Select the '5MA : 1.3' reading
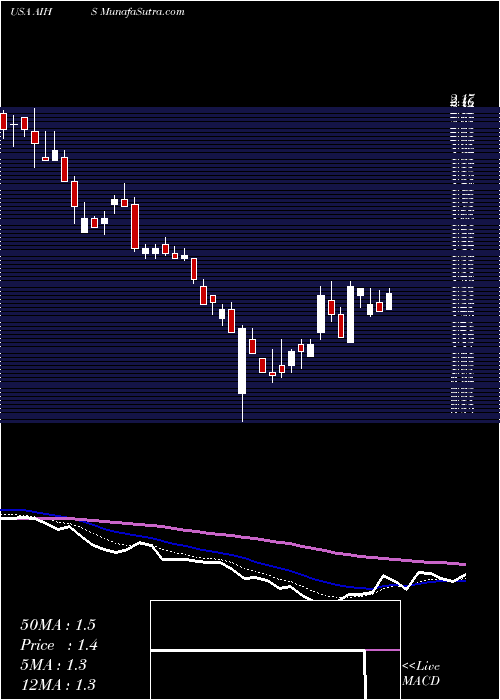The height and width of the screenshot is (700, 500). pyautogui.click(x=54, y=665)
